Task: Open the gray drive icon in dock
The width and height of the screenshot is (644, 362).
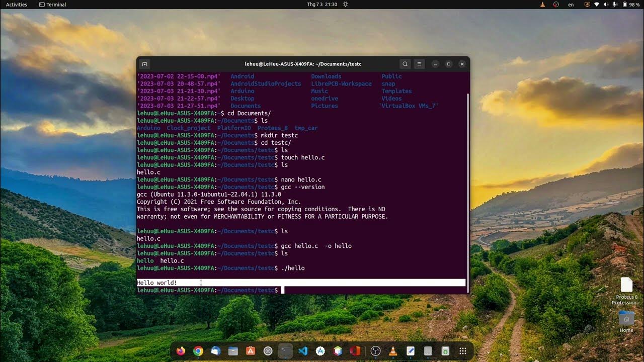Action: (x=428, y=351)
